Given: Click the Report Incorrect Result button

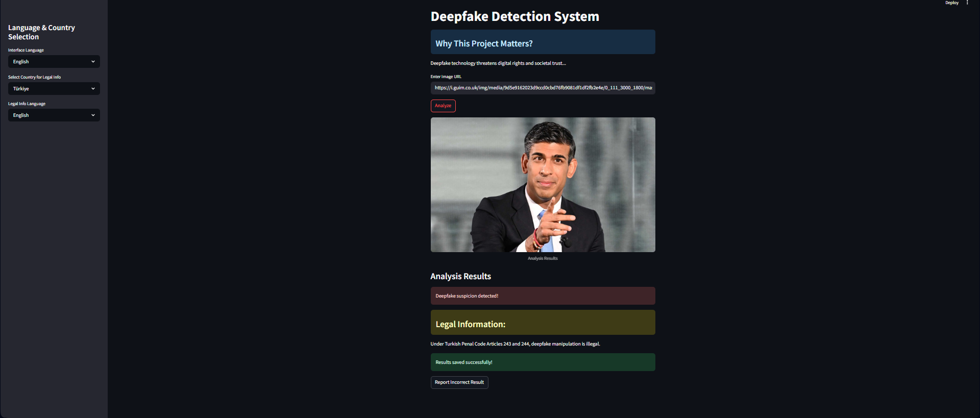Looking at the screenshot, I should (x=459, y=382).
